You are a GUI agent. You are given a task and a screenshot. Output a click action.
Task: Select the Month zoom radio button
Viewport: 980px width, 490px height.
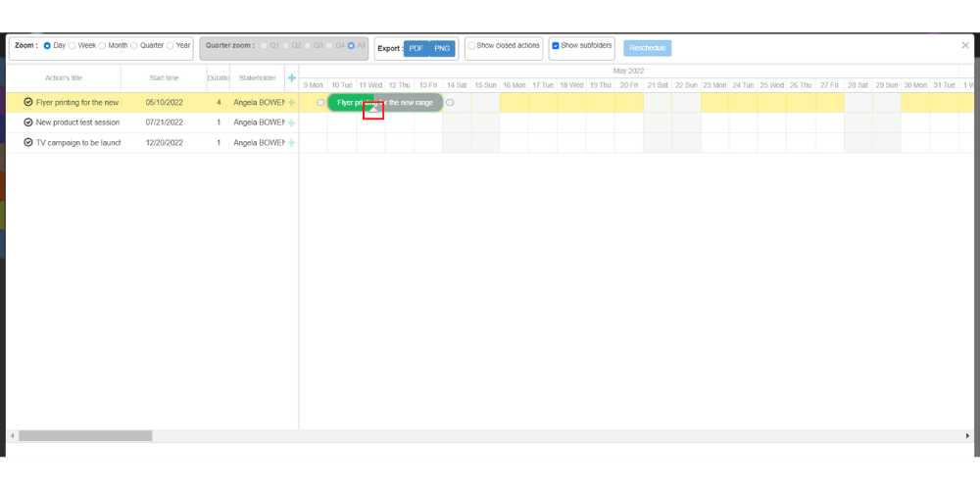click(103, 46)
